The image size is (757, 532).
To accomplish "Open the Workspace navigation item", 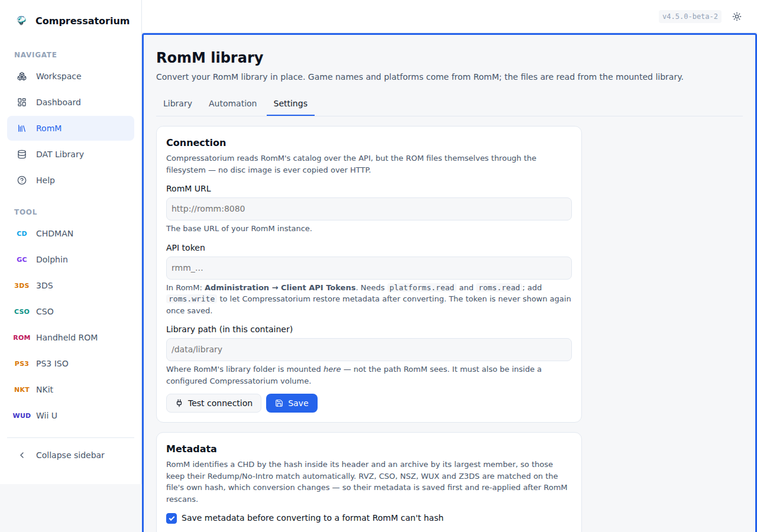I will click(70, 76).
